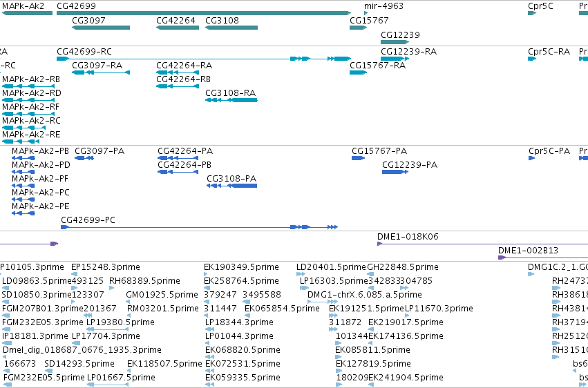Select the Cpr5C-PA protein label

click(x=549, y=151)
